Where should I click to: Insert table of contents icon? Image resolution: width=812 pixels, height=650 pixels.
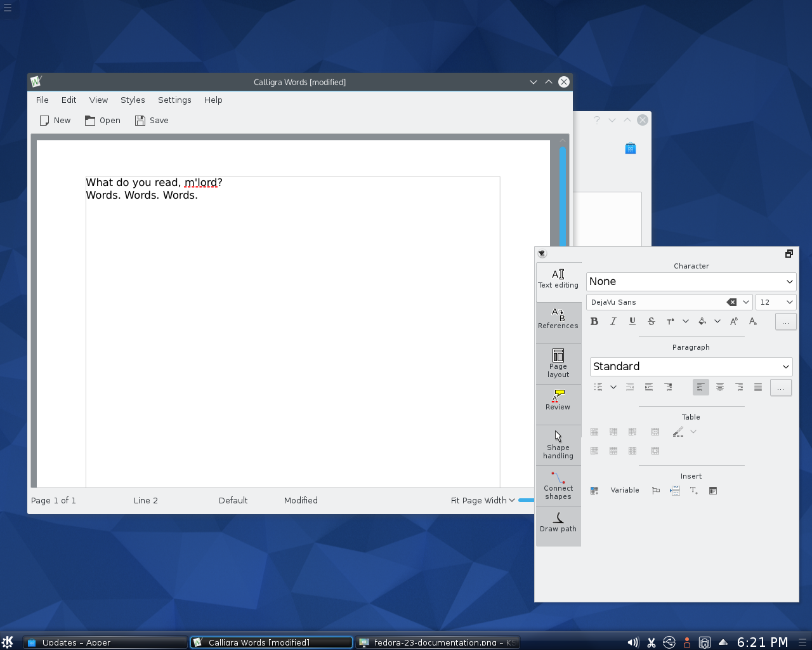(713, 491)
